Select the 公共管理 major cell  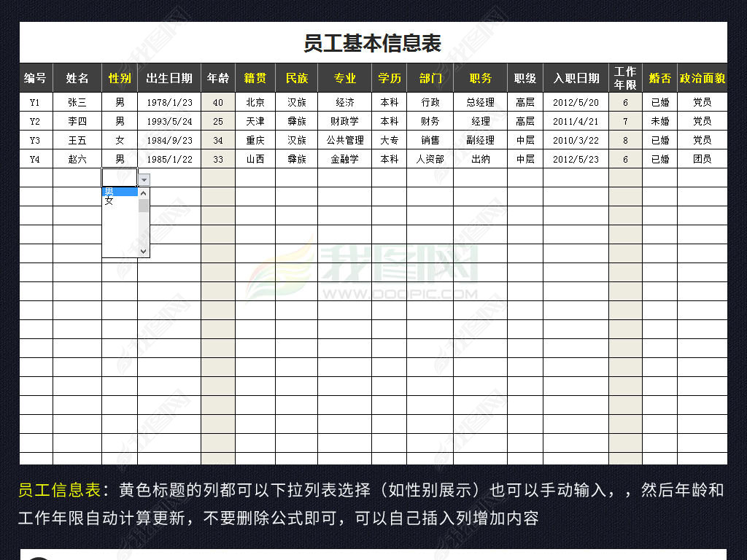coord(344,140)
